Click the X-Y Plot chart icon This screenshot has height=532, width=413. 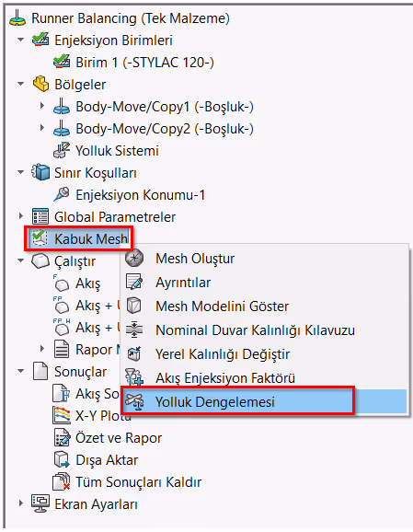(62, 415)
